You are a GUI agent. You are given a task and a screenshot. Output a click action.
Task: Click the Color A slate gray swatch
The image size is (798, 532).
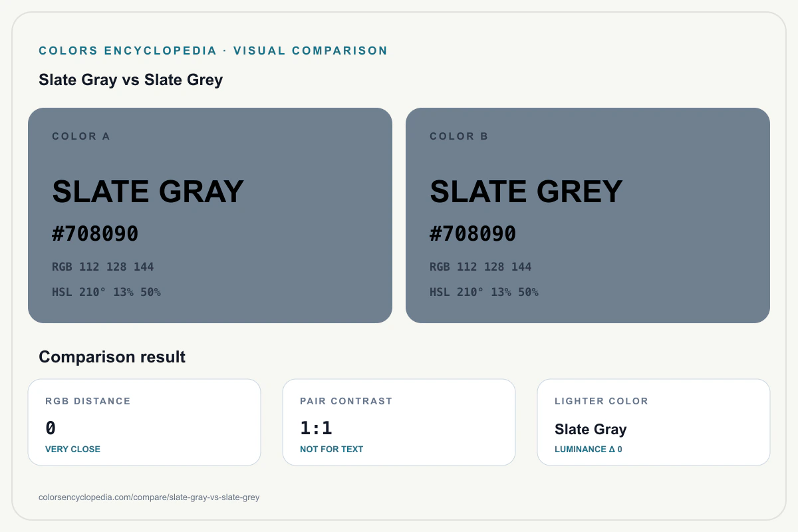click(210, 215)
